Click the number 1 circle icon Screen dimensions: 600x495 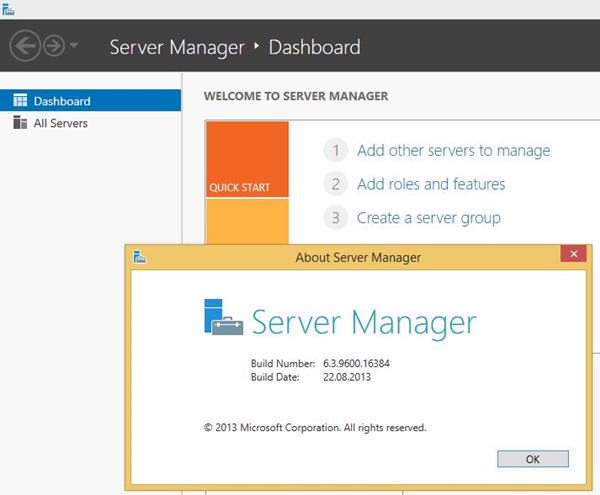[x=336, y=151]
